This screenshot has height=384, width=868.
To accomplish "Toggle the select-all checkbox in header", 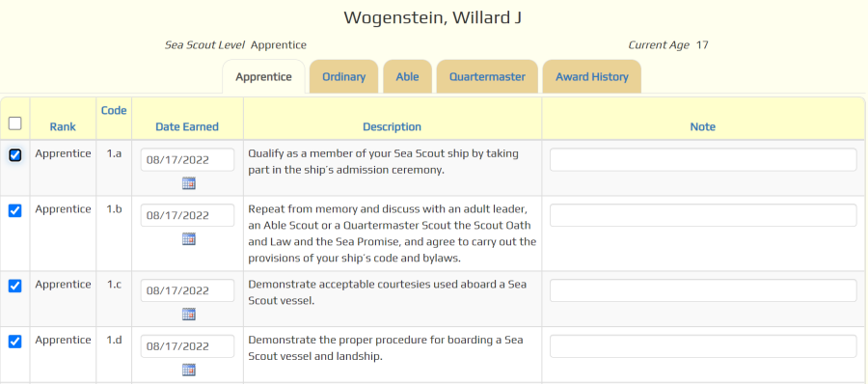I will click(15, 123).
